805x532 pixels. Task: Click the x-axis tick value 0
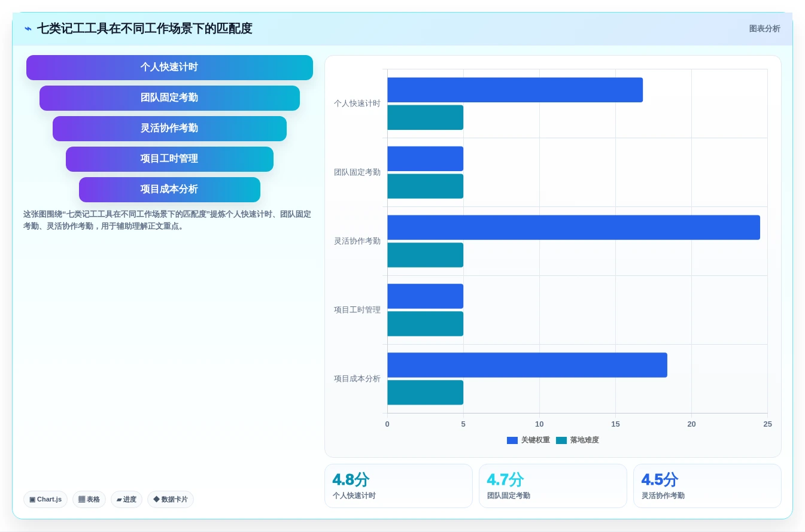click(x=387, y=424)
